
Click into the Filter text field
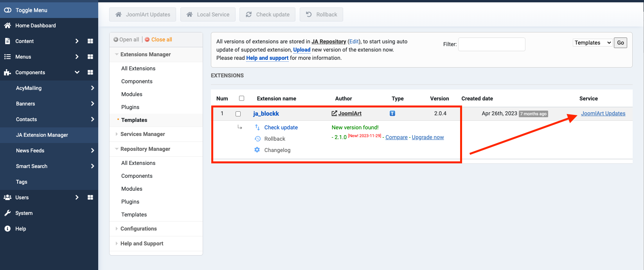(x=491, y=44)
